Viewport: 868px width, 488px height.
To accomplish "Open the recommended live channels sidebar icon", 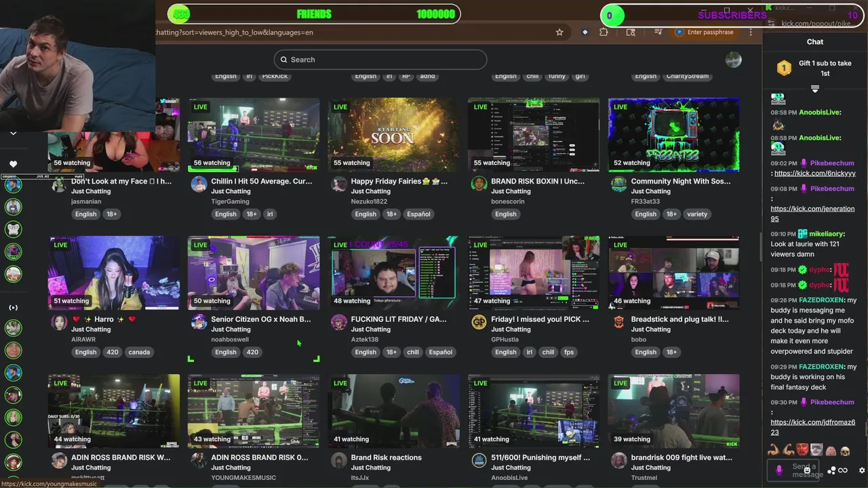I will (x=13, y=308).
